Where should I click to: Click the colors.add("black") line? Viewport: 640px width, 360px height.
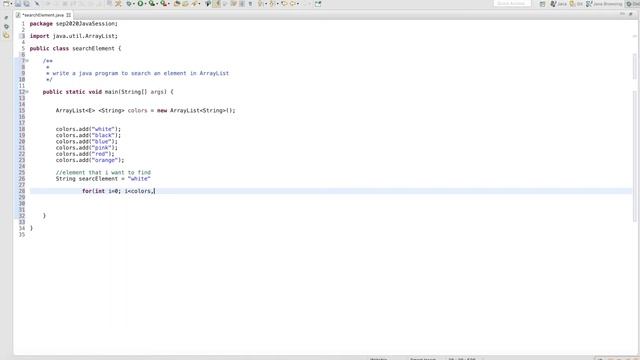click(x=88, y=135)
